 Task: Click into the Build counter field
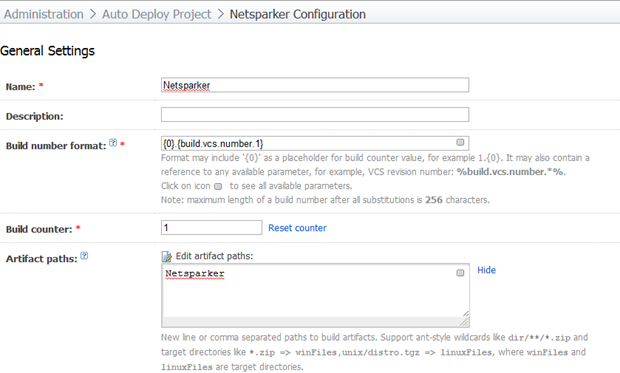click(211, 227)
